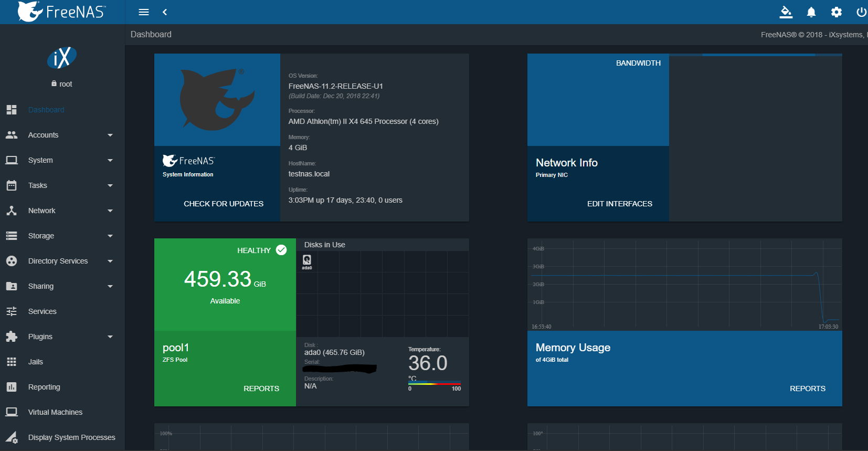Click the Virtual Machines monitor icon

click(12, 412)
